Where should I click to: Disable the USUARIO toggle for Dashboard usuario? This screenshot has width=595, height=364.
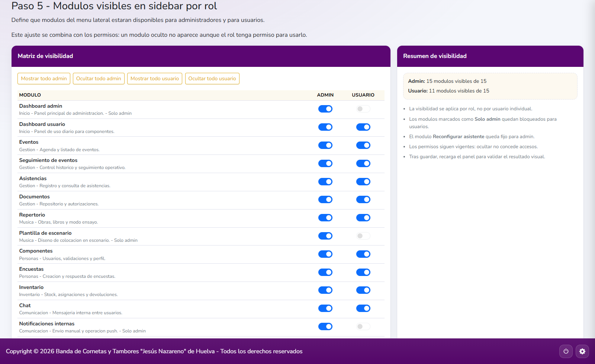click(363, 127)
